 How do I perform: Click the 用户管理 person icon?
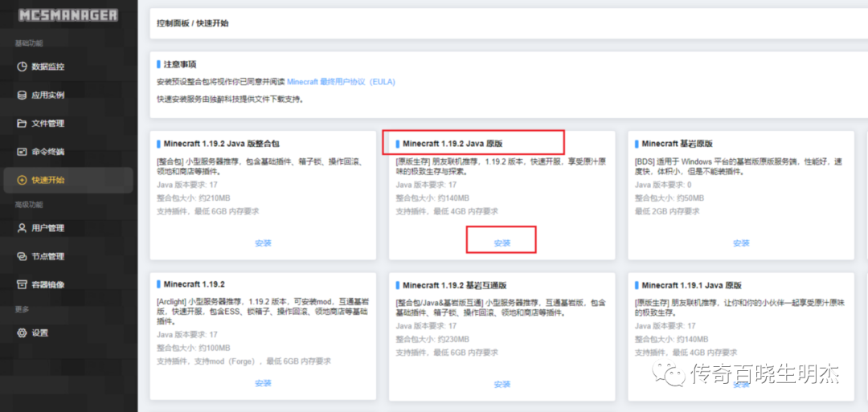pyautogui.click(x=23, y=228)
